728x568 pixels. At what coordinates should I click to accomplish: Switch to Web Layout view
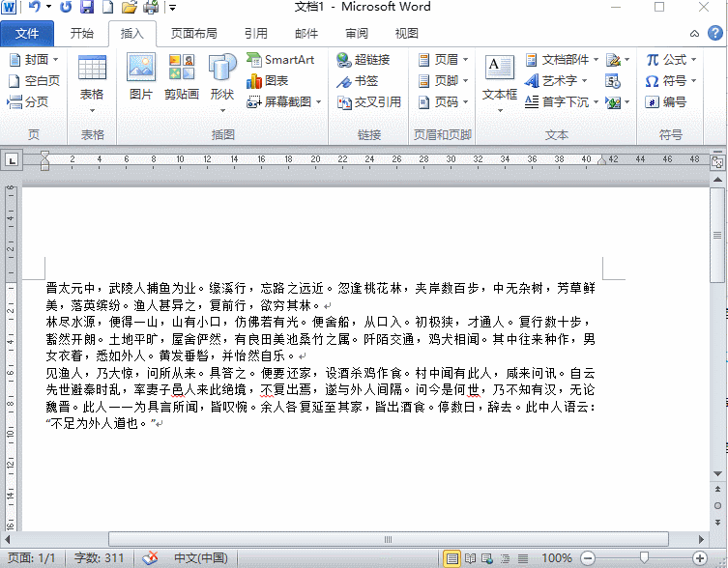pos(487,557)
